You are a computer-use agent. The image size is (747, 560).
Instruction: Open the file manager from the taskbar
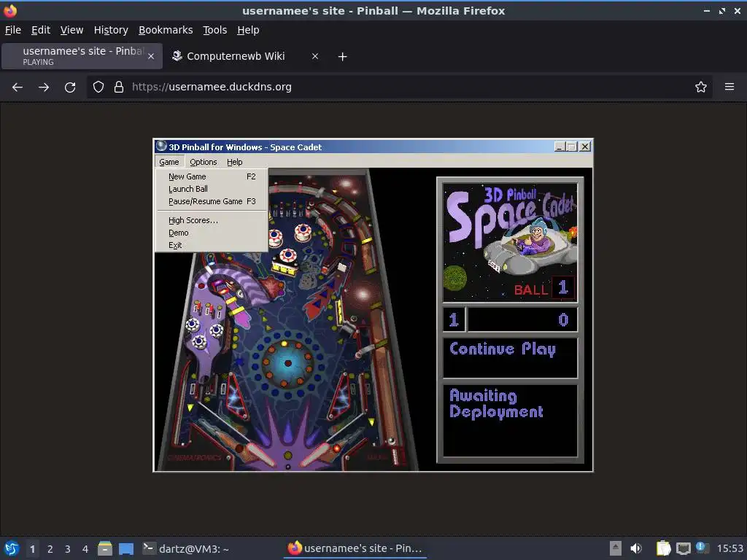coord(105,549)
